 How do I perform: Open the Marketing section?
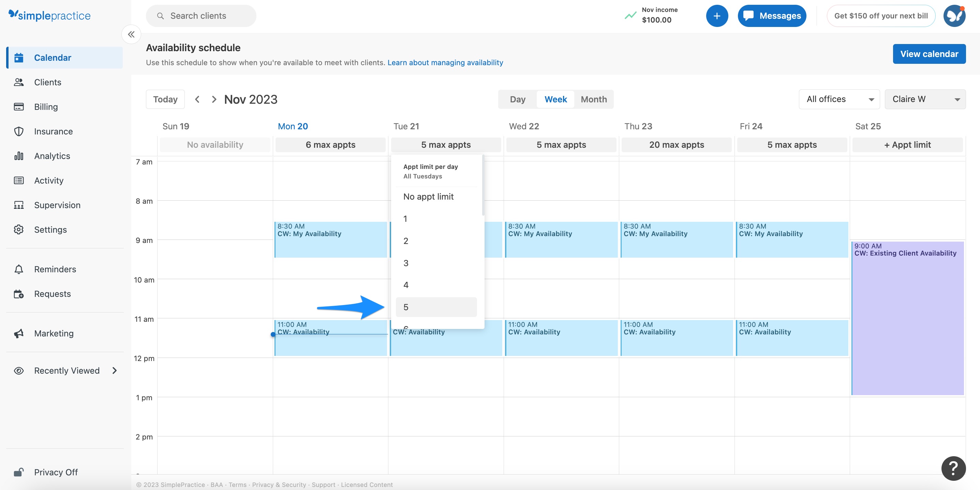pos(54,333)
